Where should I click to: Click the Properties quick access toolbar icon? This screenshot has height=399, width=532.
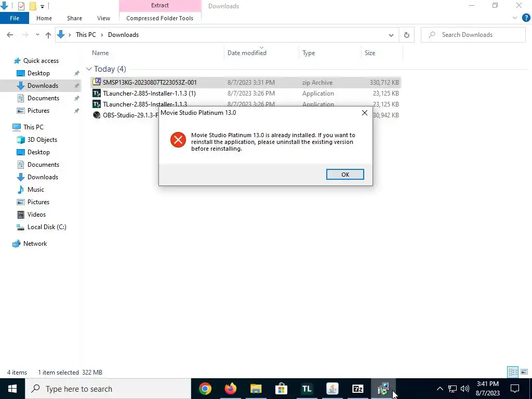[21, 6]
